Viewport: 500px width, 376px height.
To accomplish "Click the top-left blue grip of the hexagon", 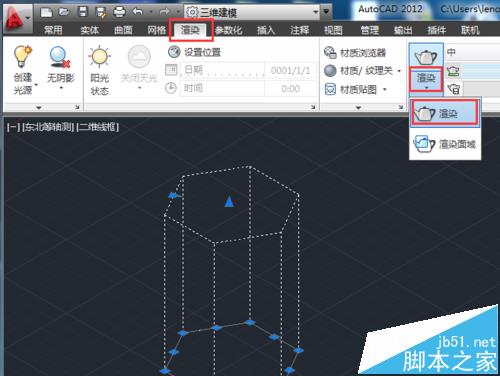I will (173, 195).
